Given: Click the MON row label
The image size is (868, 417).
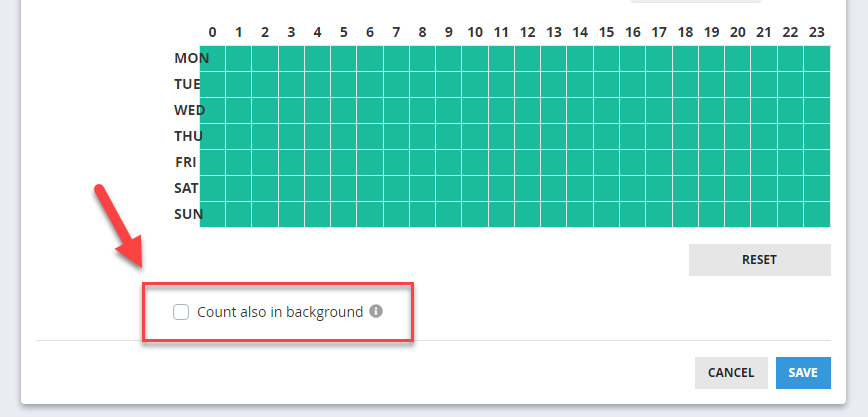Looking at the screenshot, I should (x=192, y=58).
